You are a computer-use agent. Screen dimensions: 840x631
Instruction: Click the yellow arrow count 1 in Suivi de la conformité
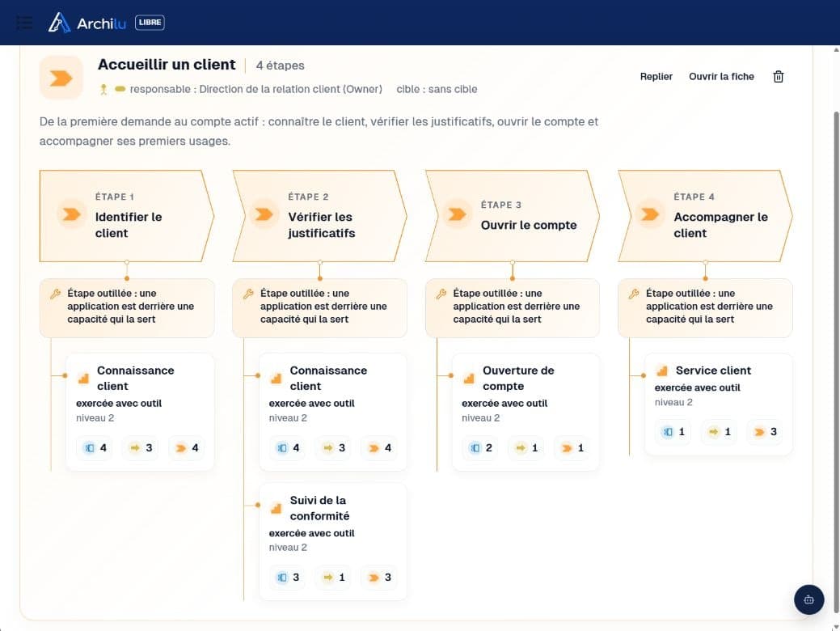tap(334, 578)
